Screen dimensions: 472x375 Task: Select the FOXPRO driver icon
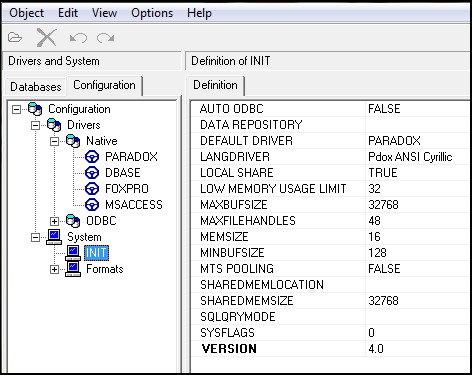click(x=92, y=189)
